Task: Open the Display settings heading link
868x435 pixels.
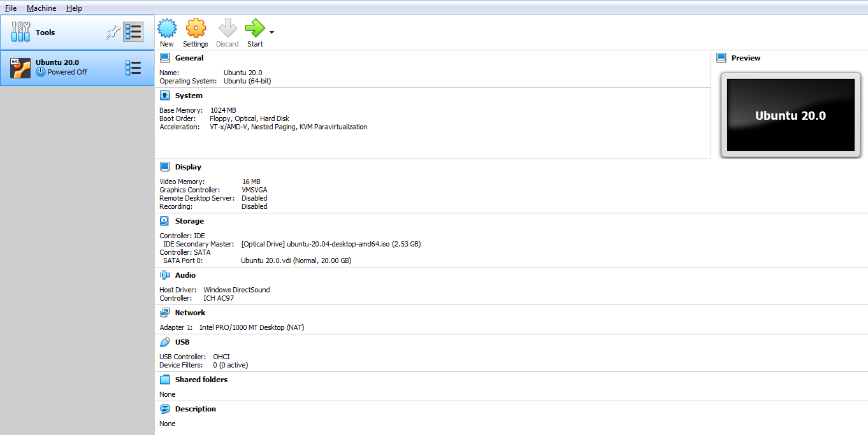Action: [188, 167]
